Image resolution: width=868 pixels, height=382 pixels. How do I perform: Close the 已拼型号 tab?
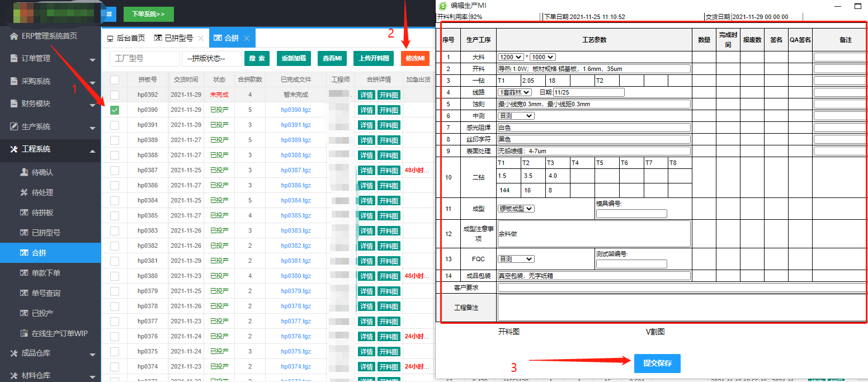tap(201, 38)
